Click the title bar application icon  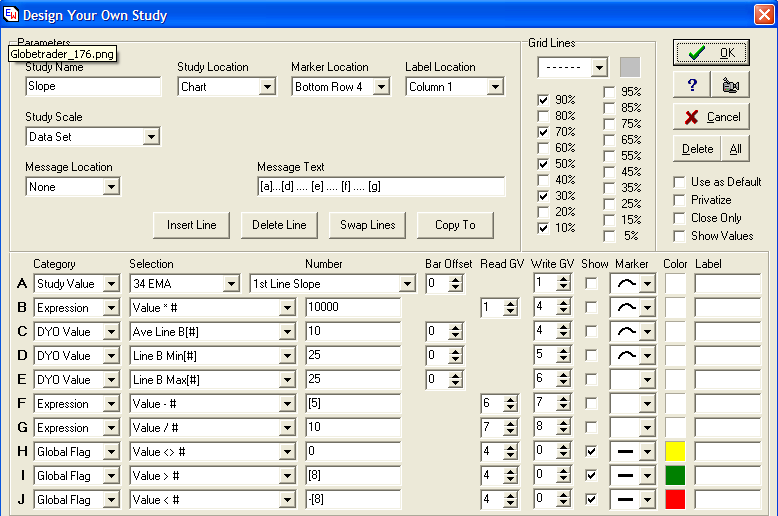pyautogui.click(x=11, y=15)
